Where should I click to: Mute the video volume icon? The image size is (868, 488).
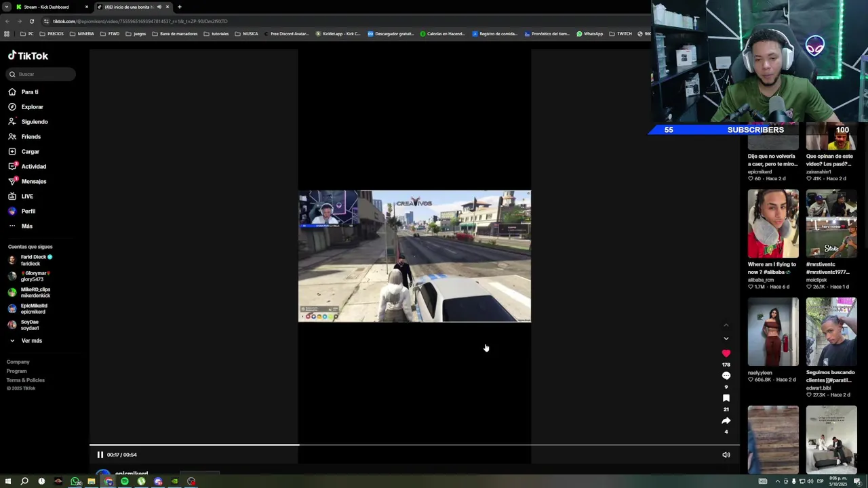click(x=726, y=455)
